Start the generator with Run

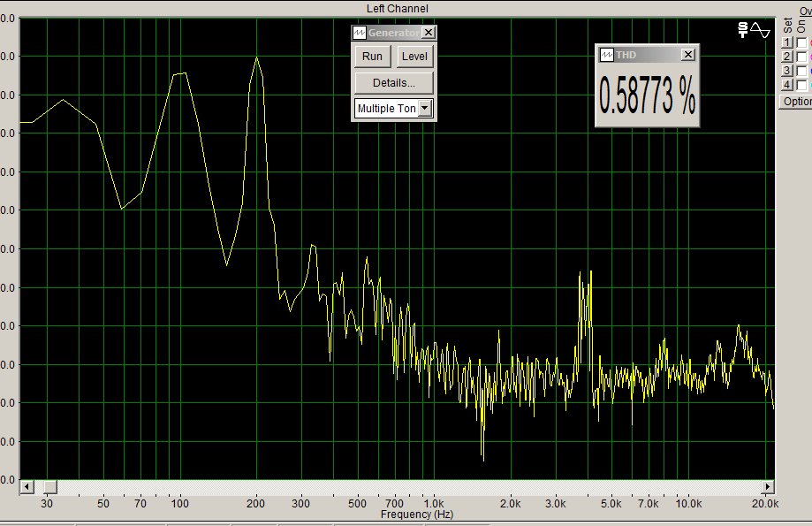click(372, 57)
